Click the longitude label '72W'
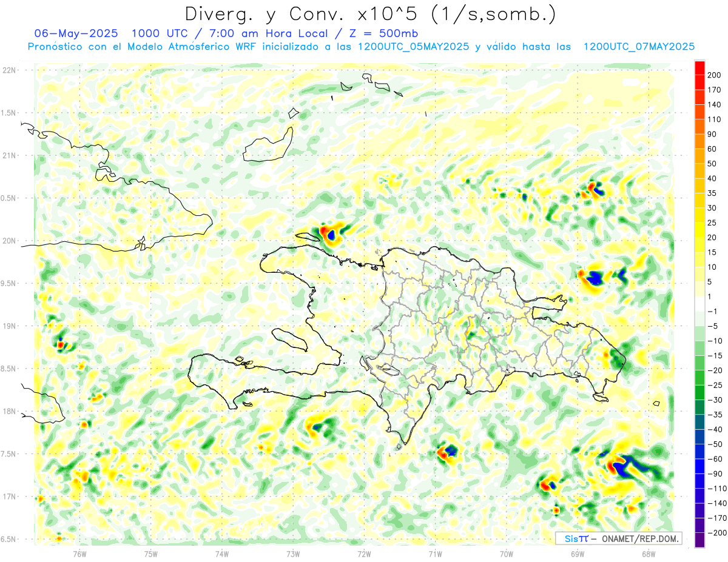The height and width of the screenshot is (562, 728). (364, 554)
